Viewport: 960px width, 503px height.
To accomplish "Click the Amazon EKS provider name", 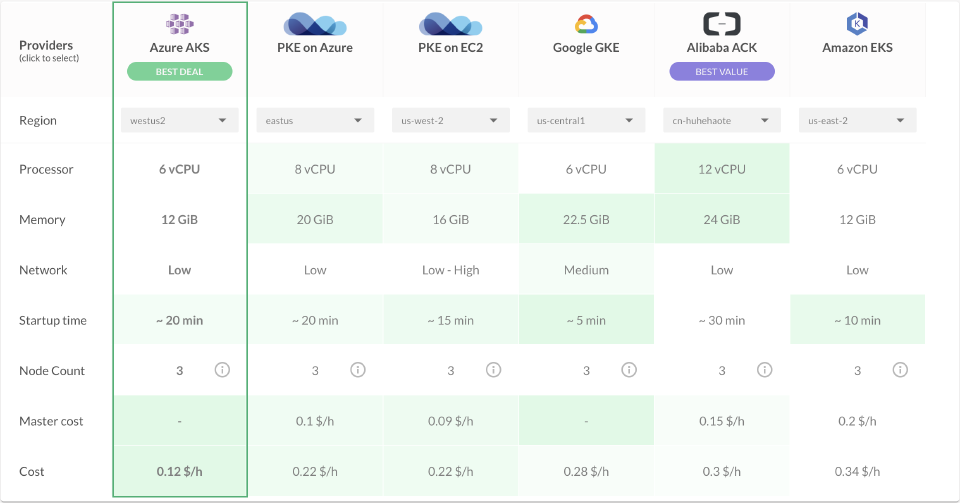I will click(857, 48).
